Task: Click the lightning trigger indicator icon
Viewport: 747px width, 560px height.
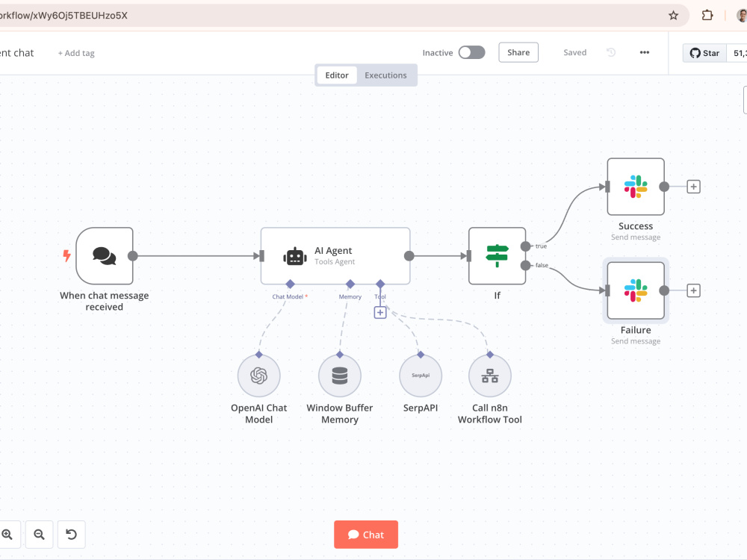Action: point(66,255)
